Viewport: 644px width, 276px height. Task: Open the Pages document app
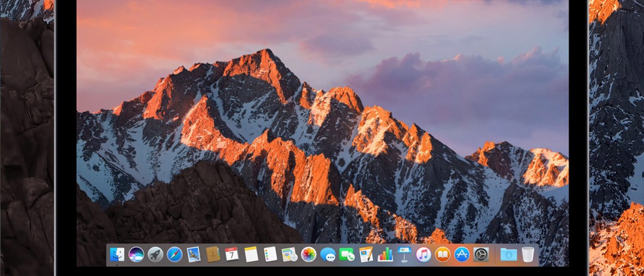(366, 254)
